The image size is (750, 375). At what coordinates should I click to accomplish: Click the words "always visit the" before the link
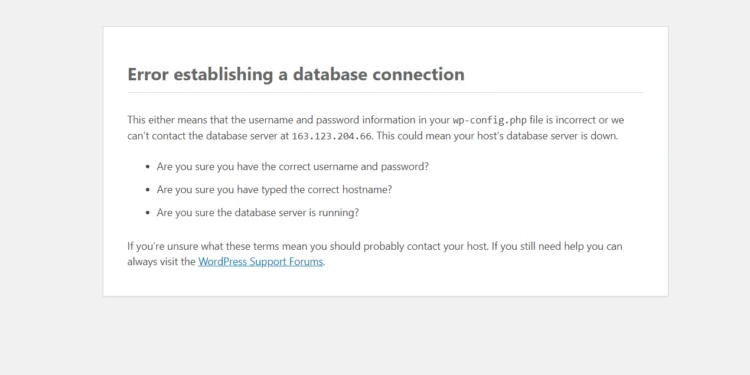(x=161, y=262)
